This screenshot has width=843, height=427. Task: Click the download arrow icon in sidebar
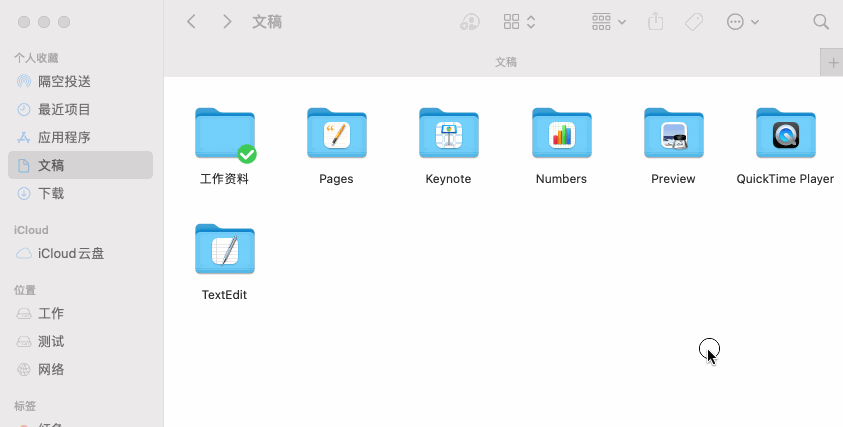point(24,193)
